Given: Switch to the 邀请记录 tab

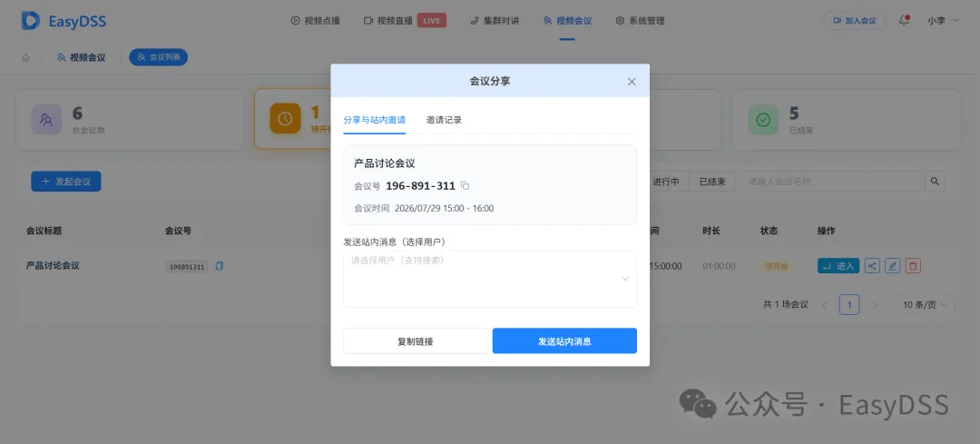Looking at the screenshot, I should [x=444, y=120].
